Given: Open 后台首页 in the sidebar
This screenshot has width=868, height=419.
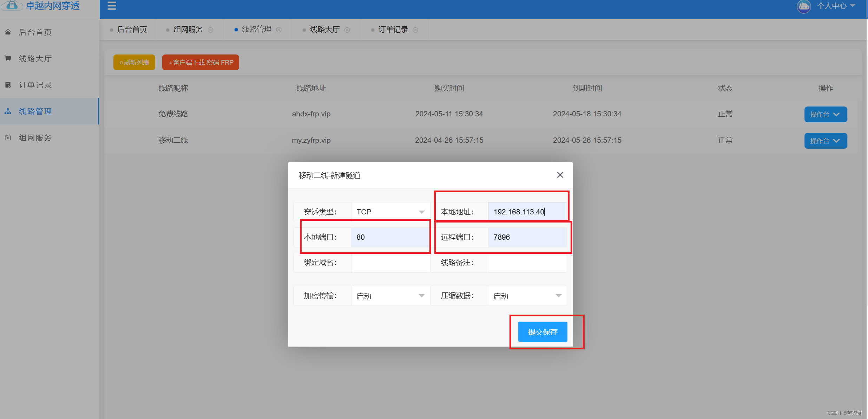Looking at the screenshot, I should (x=50, y=32).
